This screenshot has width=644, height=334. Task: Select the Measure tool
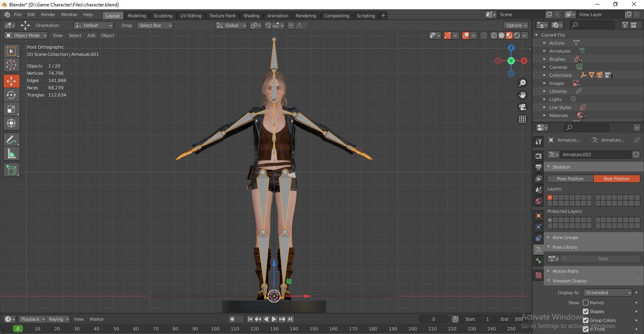11,154
